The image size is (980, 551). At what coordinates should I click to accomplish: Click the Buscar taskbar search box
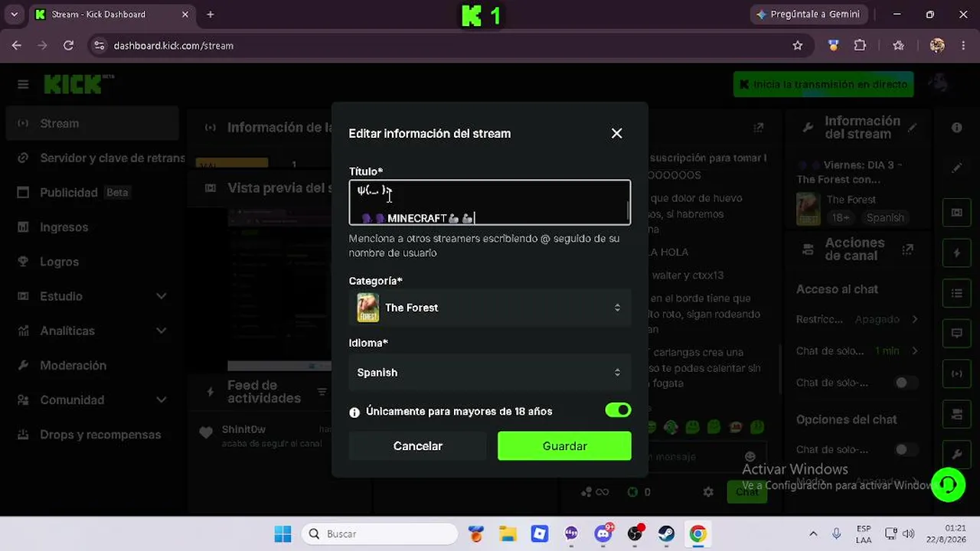point(380,534)
